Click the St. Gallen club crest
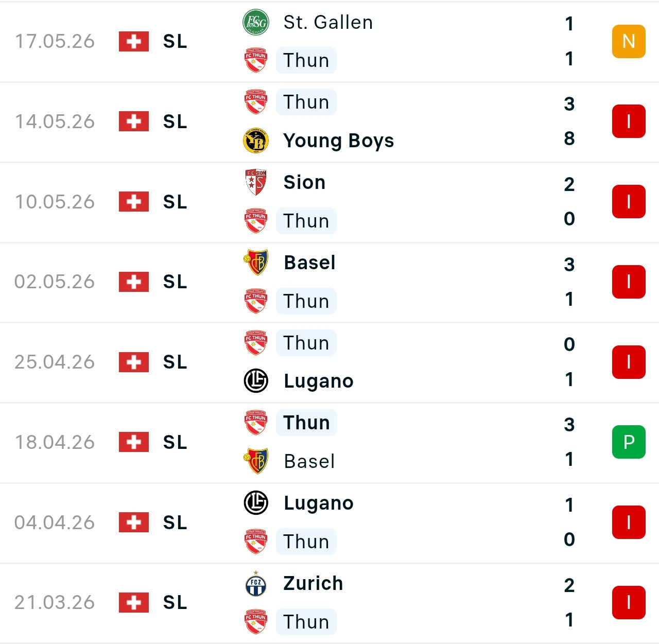 pyautogui.click(x=256, y=23)
